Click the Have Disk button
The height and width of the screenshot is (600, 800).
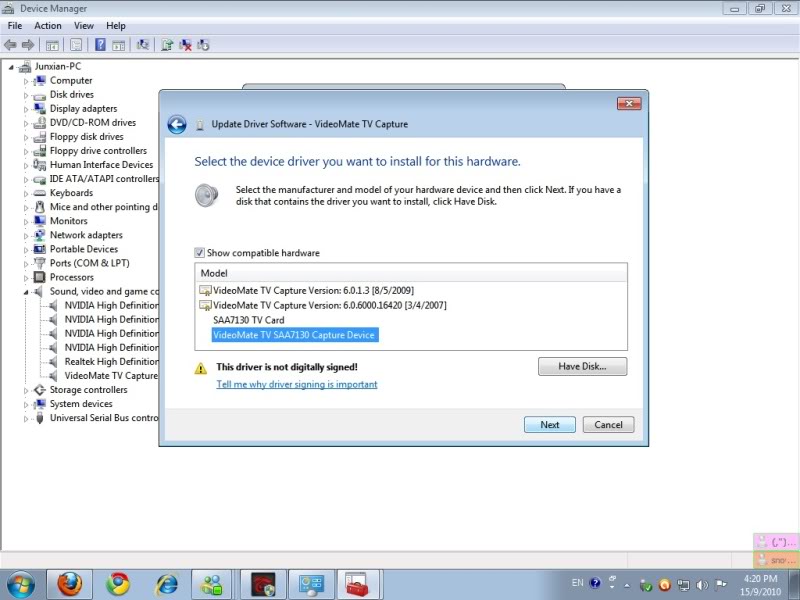[x=582, y=367]
